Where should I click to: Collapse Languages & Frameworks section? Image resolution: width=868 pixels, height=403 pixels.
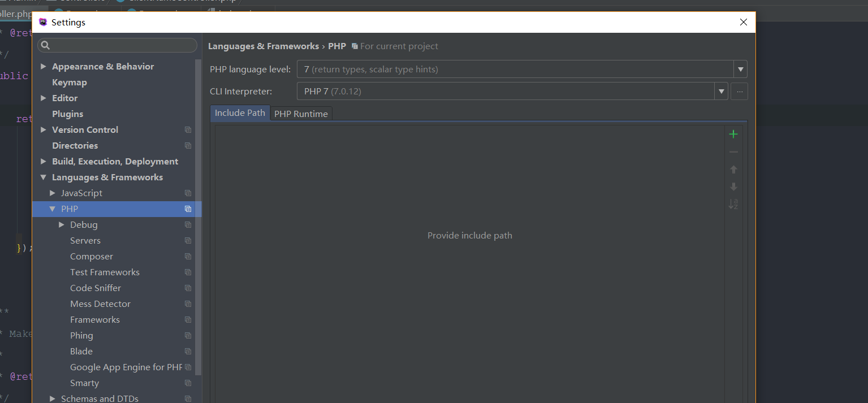tap(44, 177)
